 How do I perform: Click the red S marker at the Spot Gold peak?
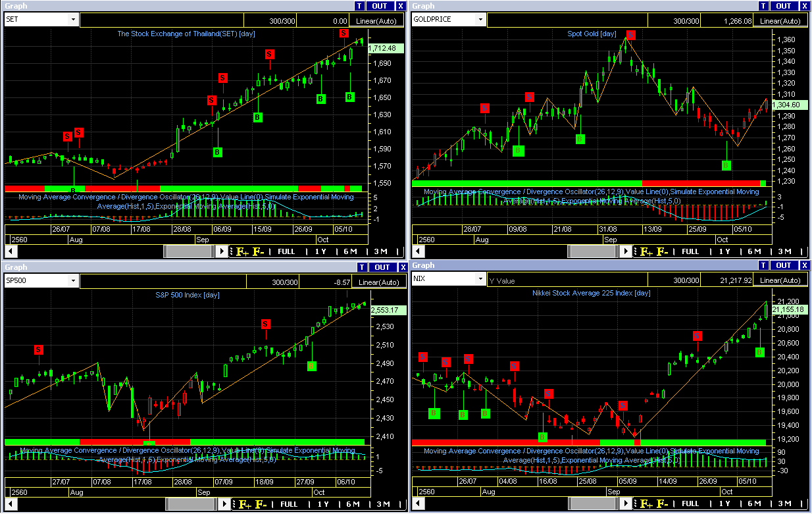(x=631, y=35)
